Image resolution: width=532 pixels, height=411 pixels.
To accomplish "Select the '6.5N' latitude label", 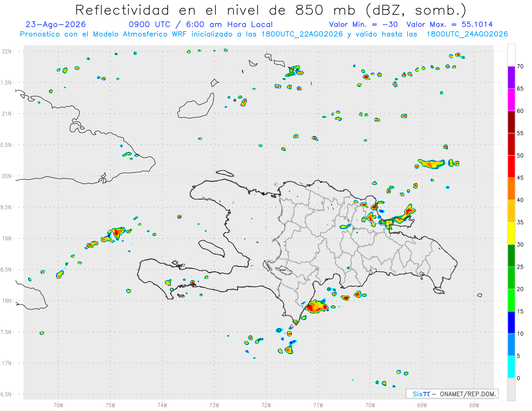I will pos(7,395).
